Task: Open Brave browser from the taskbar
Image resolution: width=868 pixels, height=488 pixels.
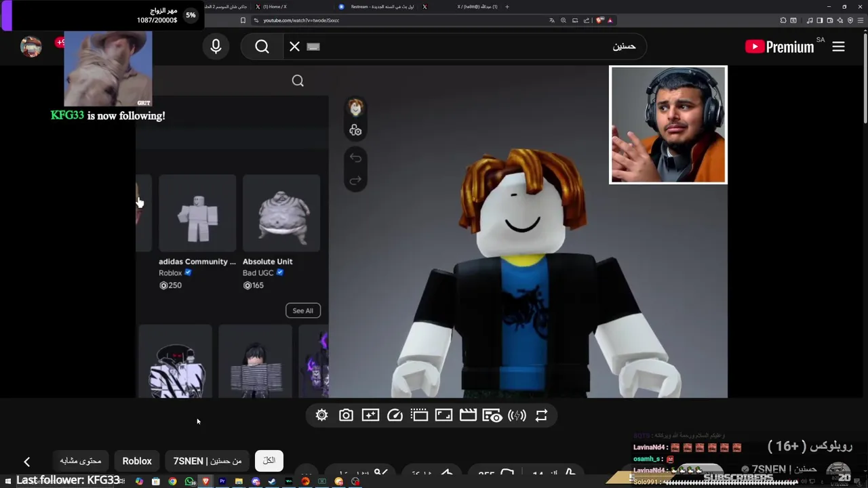Action: (205, 481)
